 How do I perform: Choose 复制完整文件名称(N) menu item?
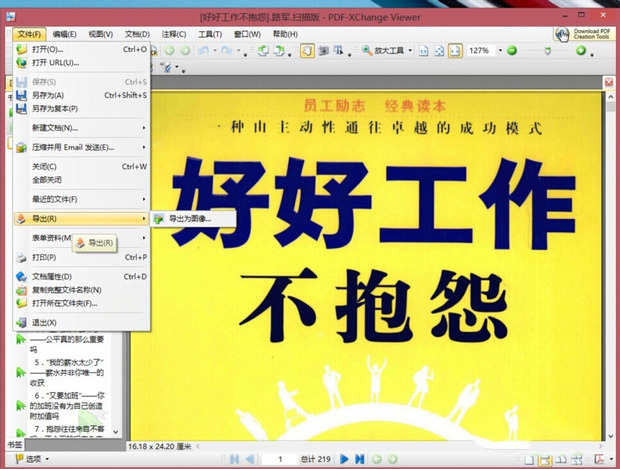tap(81, 290)
